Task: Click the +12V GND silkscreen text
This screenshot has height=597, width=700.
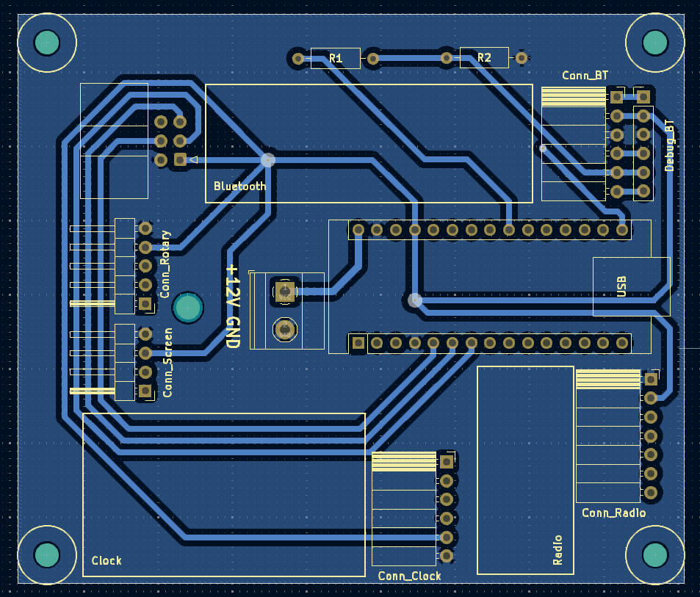Action: (233, 306)
